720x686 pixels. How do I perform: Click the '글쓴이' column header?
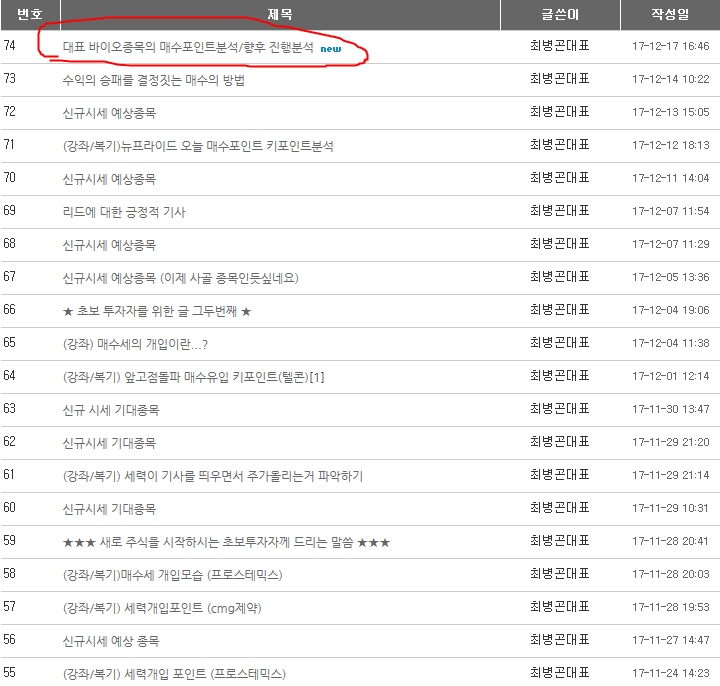[x=560, y=15]
